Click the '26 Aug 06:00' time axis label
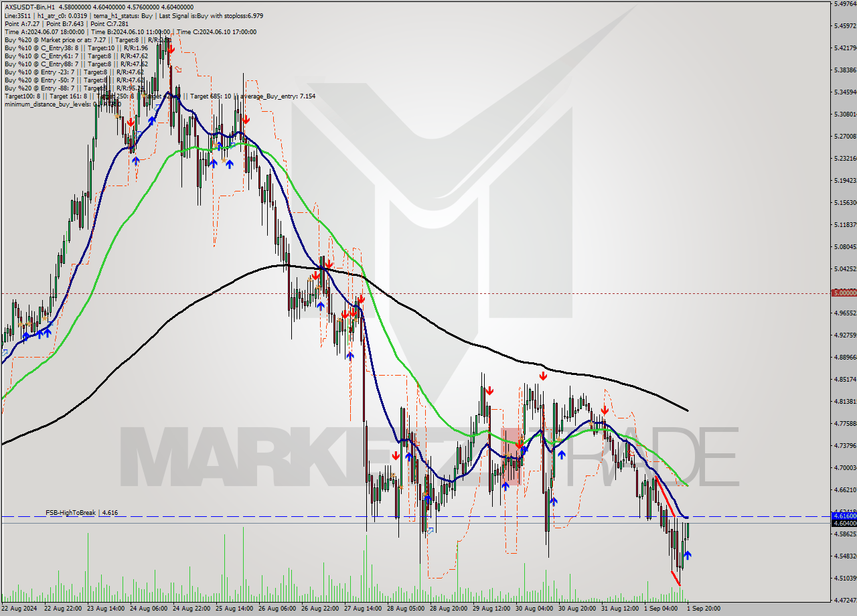Image resolution: width=857 pixels, height=616 pixels. (x=277, y=608)
